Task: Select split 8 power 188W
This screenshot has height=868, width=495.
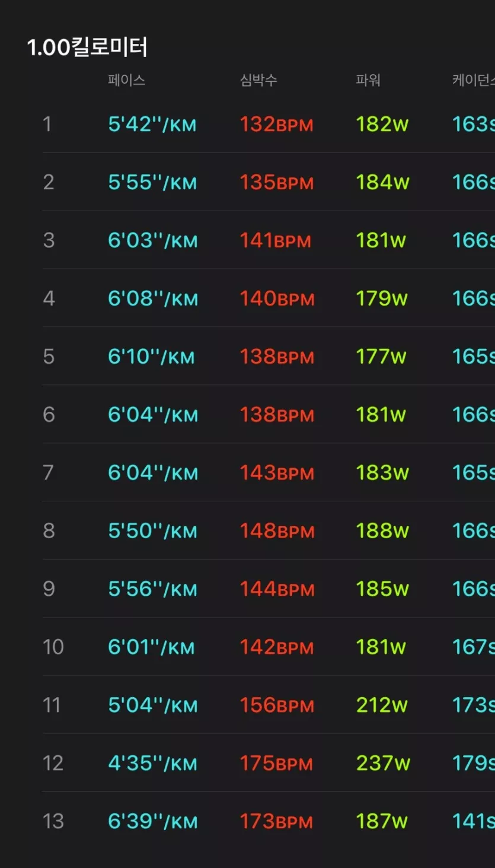Action: pyautogui.click(x=382, y=531)
